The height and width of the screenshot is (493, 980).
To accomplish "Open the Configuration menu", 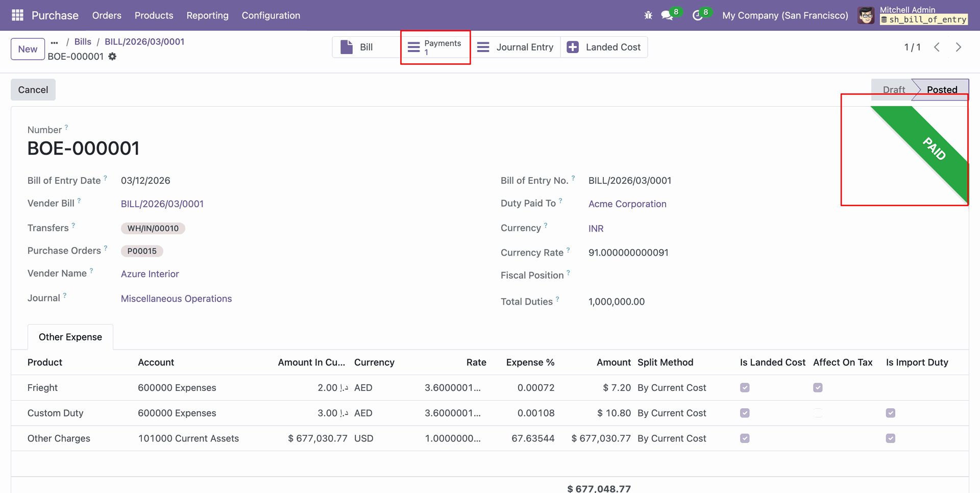I will pos(271,15).
